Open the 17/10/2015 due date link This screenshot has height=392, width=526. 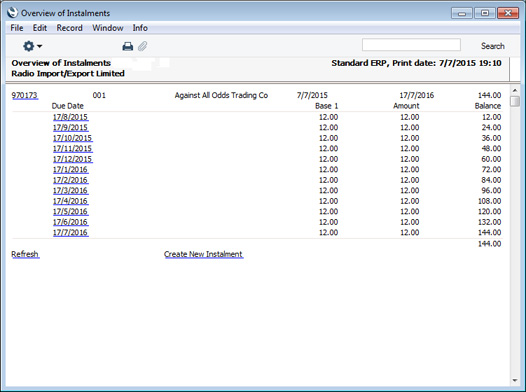point(72,138)
